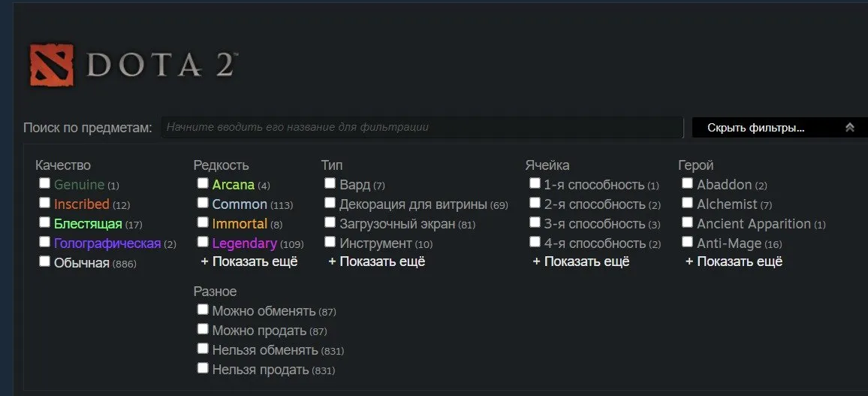Enable Загрузочный экран type filter

[330, 222]
